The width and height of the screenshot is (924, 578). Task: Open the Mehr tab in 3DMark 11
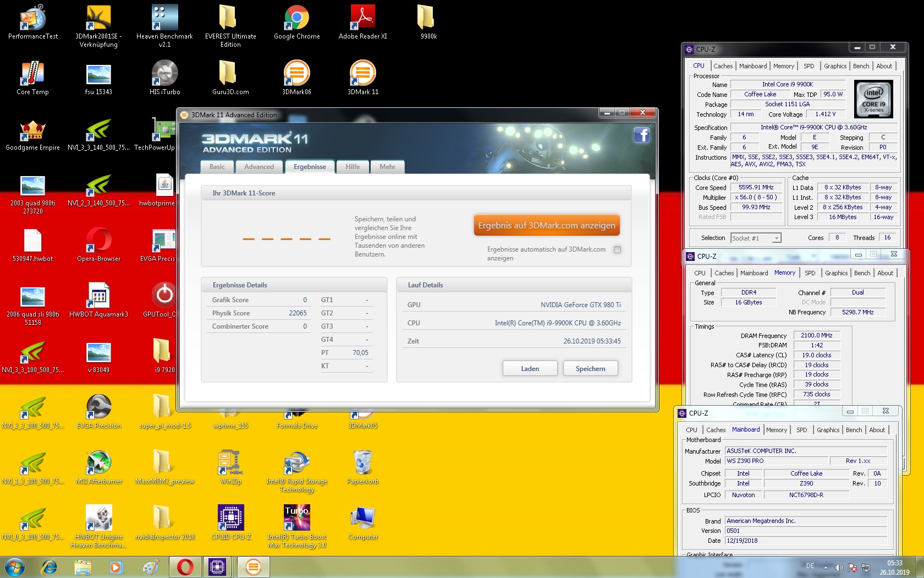click(x=387, y=167)
